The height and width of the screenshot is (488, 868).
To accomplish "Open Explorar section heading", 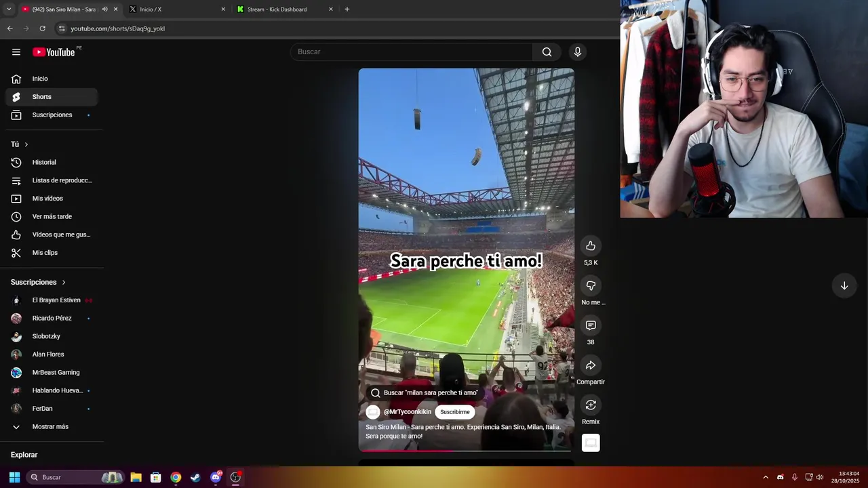I will (x=24, y=455).
